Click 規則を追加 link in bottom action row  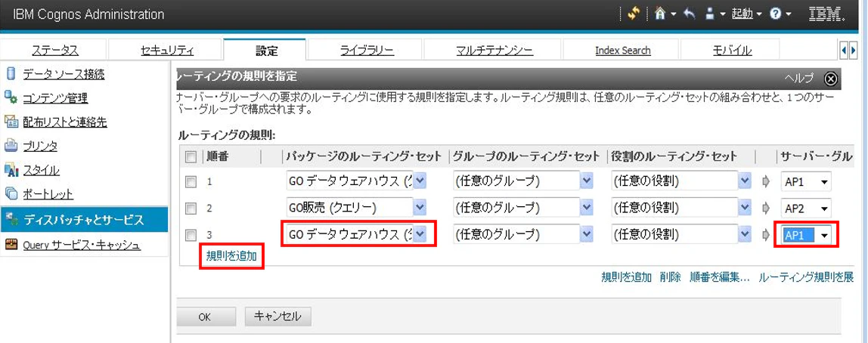tap(626, 277)
